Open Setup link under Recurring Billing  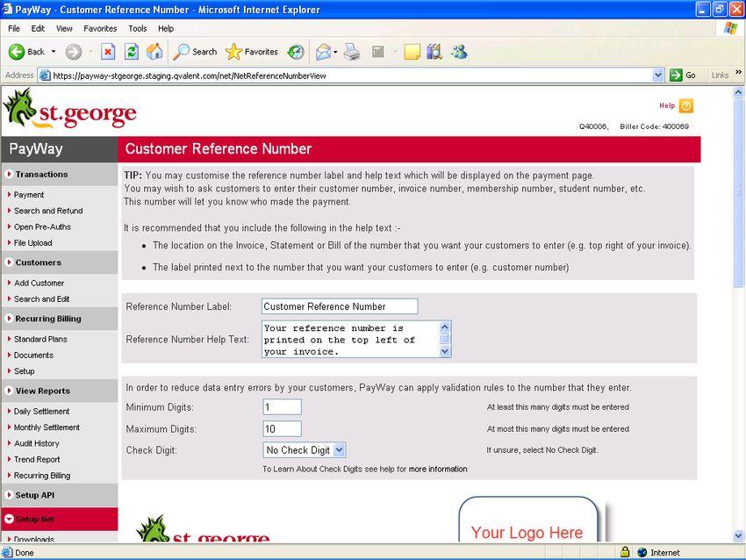tap(25, 371)
